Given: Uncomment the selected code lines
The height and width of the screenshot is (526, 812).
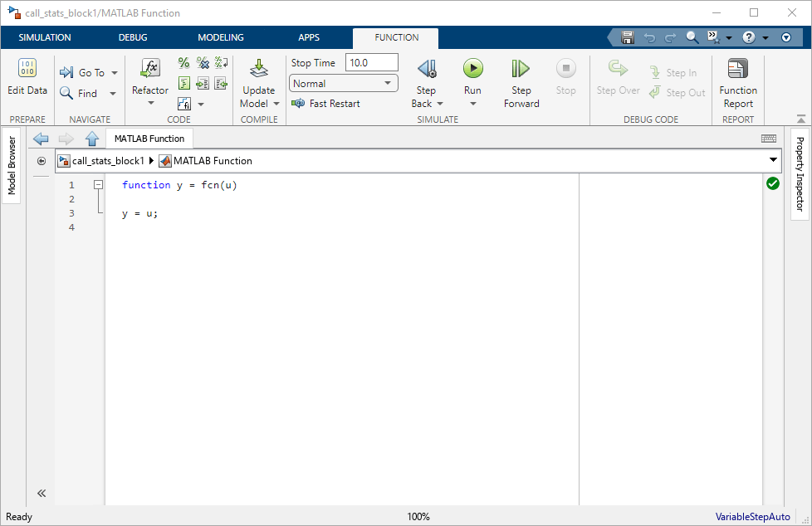Looking at the screenshot, I should (203, 62).
